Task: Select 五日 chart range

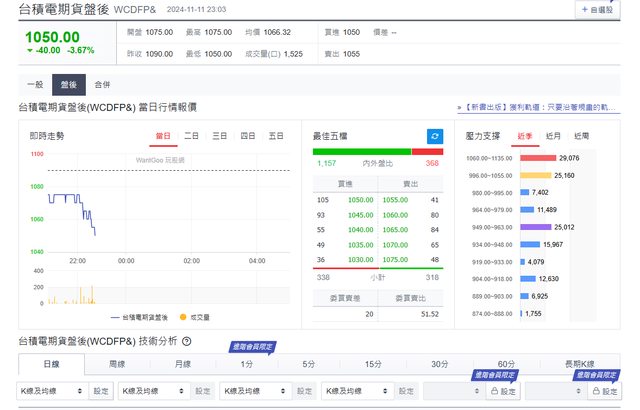Action: (275, 135)
